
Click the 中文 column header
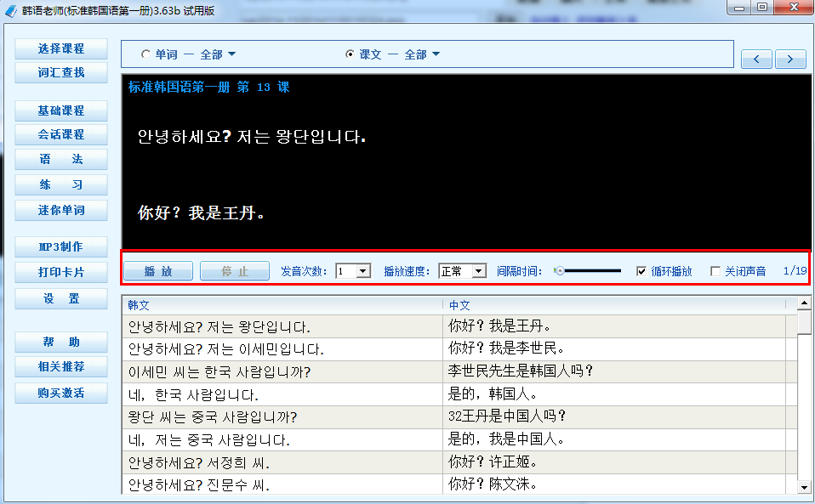(614, 305)
